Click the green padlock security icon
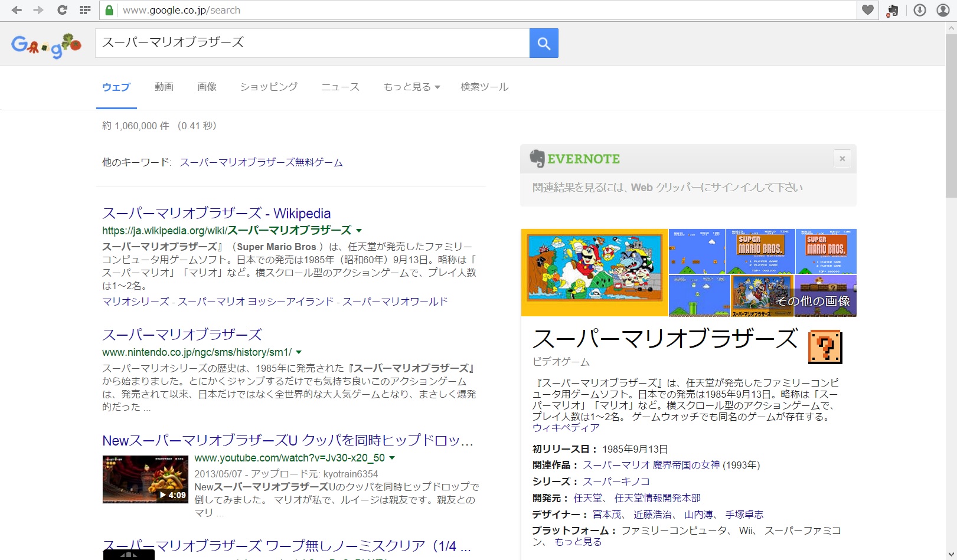The width and height of the screenshot is (957, 560). click(109, 10)
